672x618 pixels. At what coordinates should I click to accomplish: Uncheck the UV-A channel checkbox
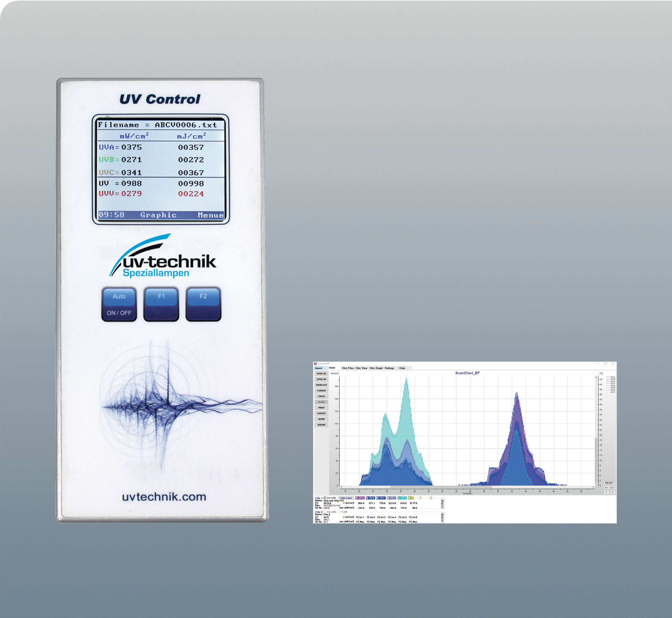(x=357, y=498)
